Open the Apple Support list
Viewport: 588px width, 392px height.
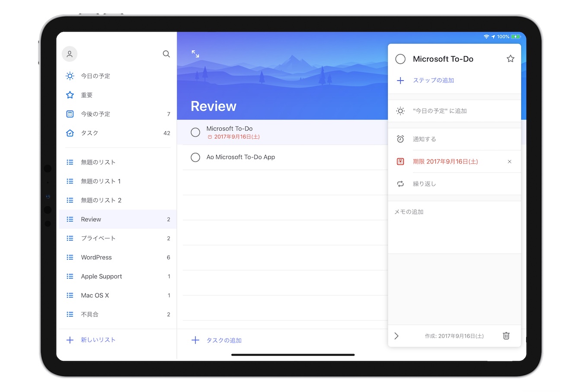(117, 277)
